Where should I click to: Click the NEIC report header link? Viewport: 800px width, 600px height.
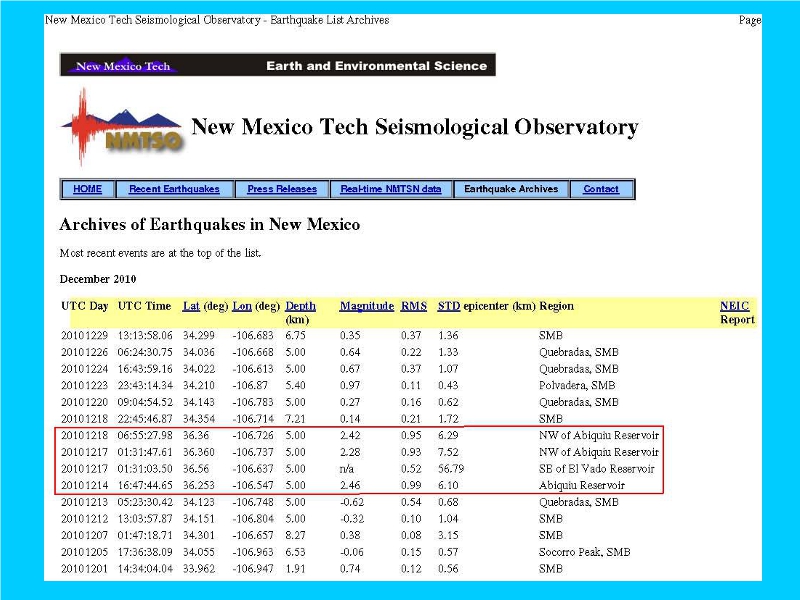735,306
